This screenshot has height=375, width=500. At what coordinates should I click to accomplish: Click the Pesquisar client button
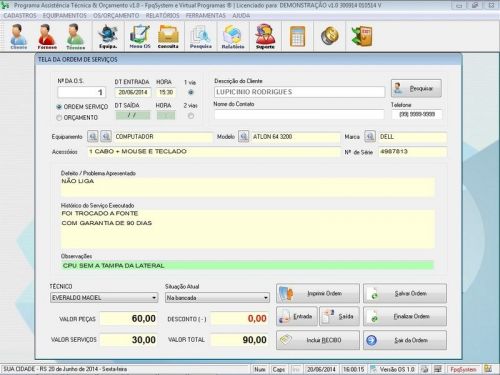416,88
